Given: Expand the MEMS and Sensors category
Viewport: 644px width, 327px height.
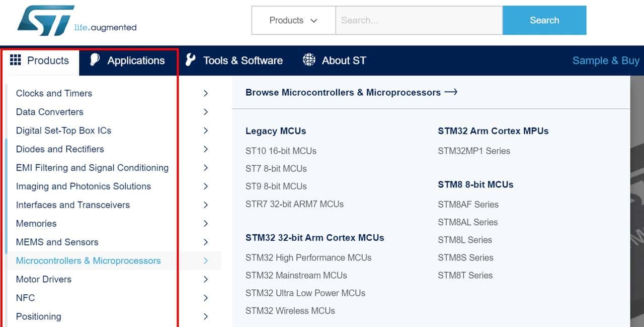Looking at the screenshot, I should (x=205, y=242).
